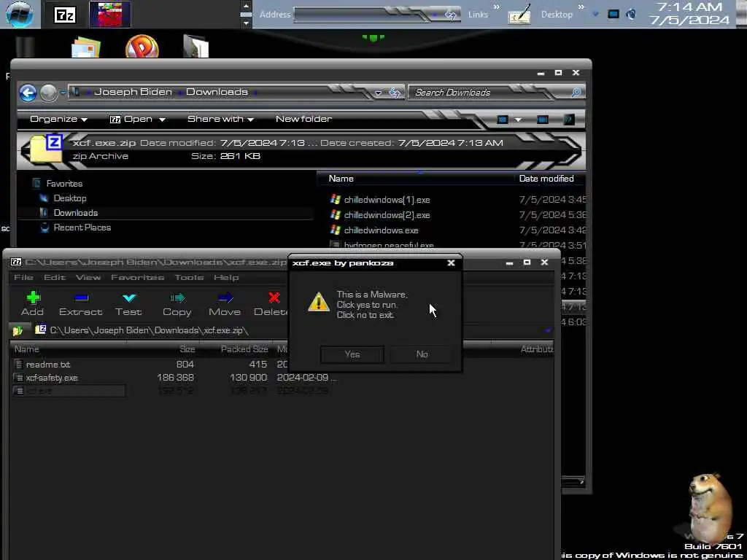Expand the Explorer address bar dropdown
The width and height of the screenshot is (747, 560).
tap(379, 93)
